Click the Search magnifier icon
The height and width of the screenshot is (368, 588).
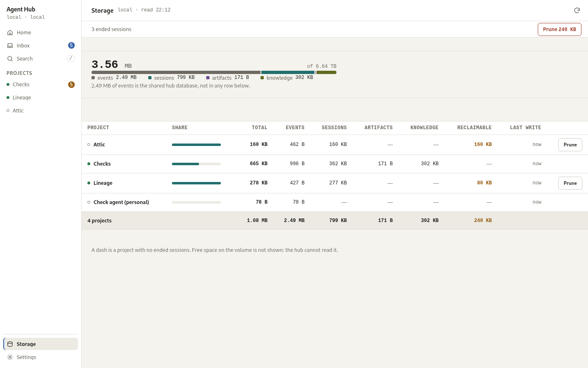click(x=10, y=59)
